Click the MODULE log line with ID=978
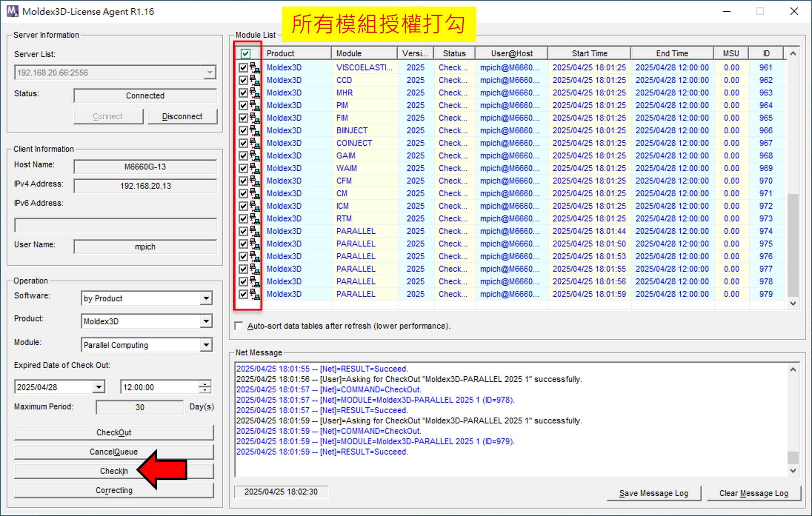This screenshot has height=516, width=812. [x=375, y=400]
